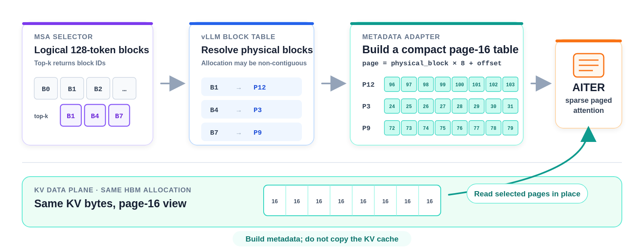Select the purple B7 top-k block
644x250 pixels.
click(119, 115)
